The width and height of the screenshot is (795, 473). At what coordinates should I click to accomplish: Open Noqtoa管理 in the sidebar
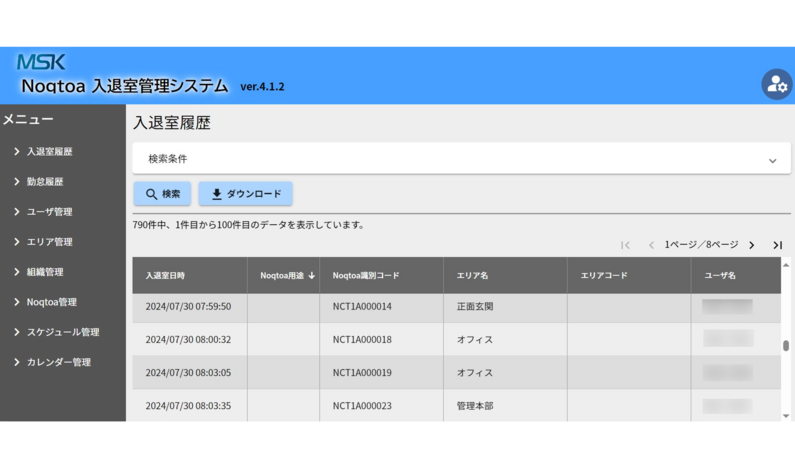pos(51,302)
